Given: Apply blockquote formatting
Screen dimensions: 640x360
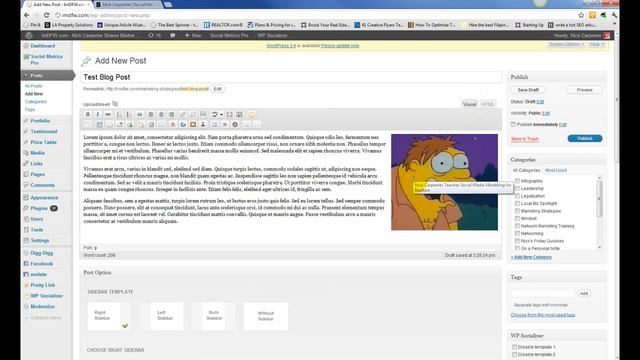Looking at the screenshot, I should click(x=140, y=114).
